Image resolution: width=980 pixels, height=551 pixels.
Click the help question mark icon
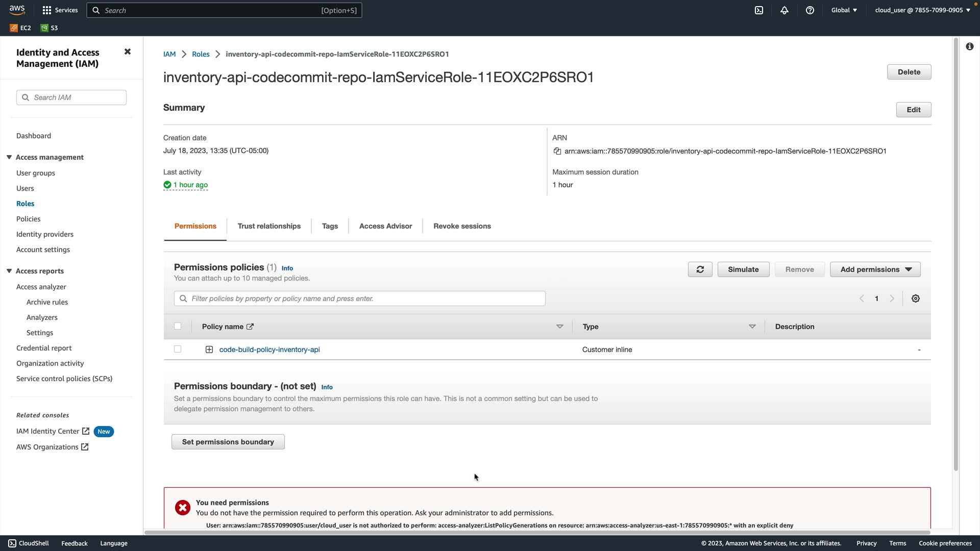pyautogui.click(x=810, y=10)
